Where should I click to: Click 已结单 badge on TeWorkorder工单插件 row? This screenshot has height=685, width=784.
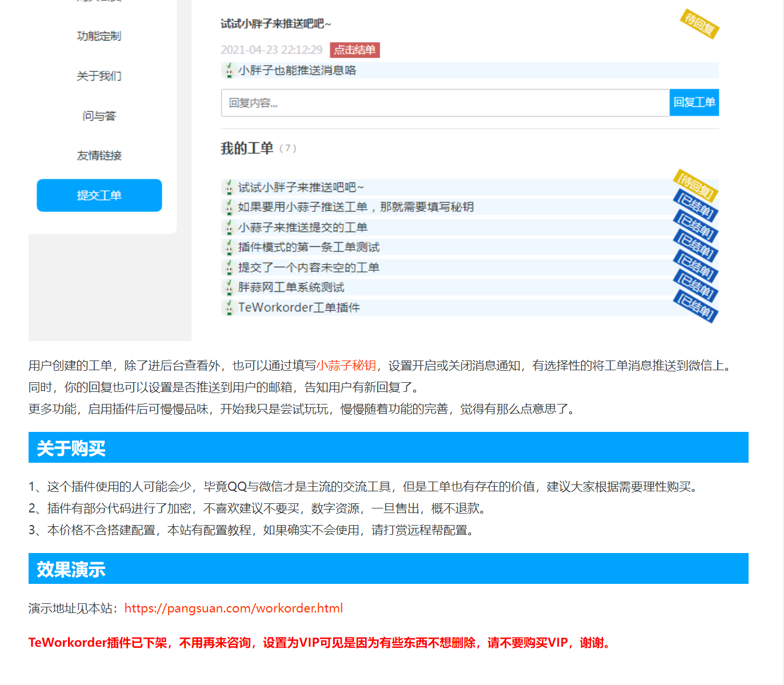695,307
